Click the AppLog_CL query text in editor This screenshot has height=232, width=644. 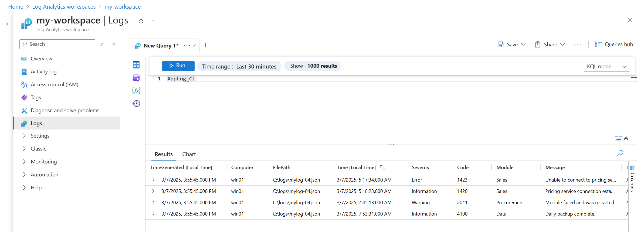point(181,79)
